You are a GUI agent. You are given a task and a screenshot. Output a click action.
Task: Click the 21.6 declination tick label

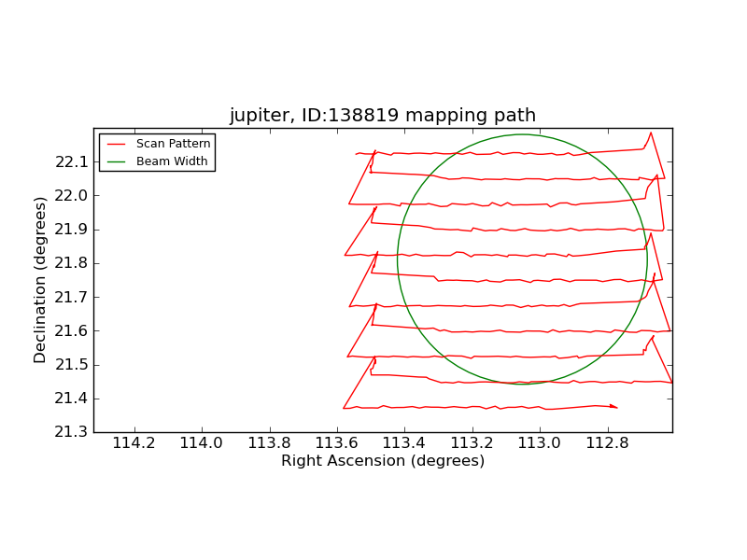pos(72,331)
